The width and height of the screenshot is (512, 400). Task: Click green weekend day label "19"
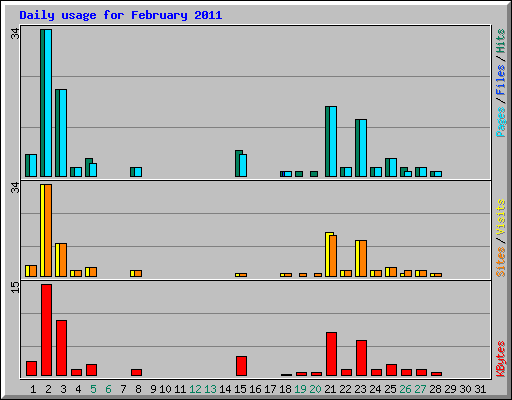(x=300, y=389)
